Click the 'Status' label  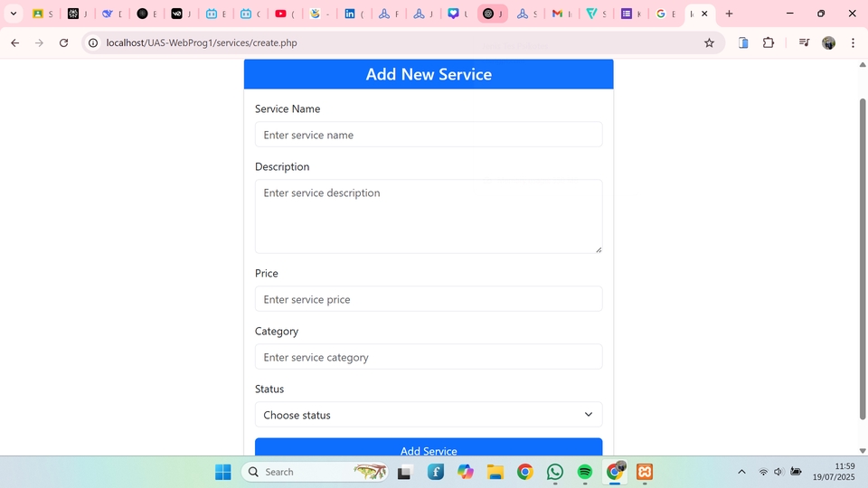pyautogui.click(x=269, y=389)
